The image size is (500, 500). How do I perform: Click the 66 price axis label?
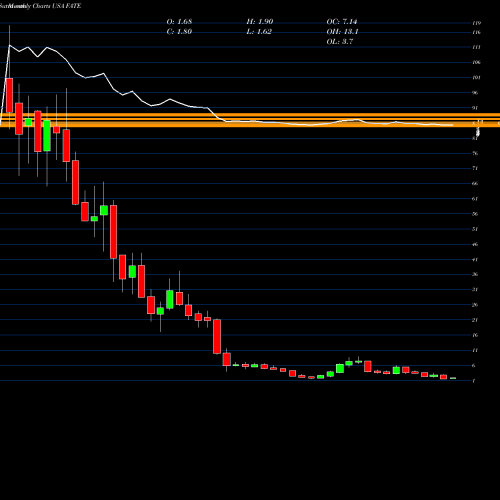click(475, 184)
